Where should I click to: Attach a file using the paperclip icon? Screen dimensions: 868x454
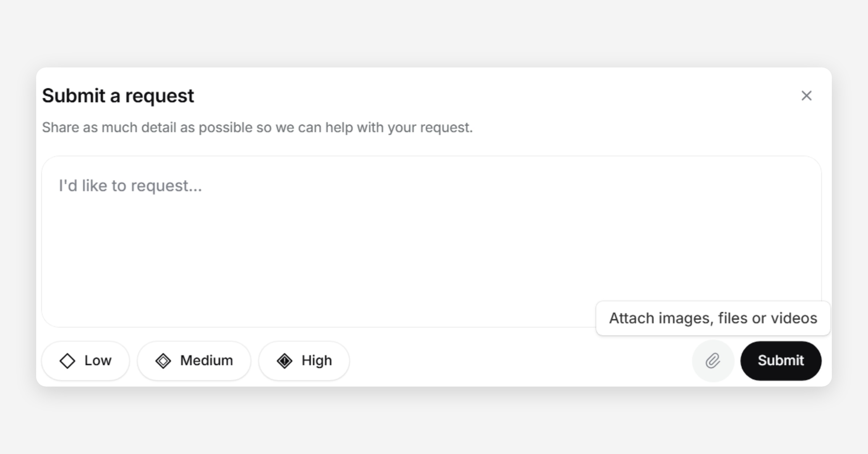[713, 361]
